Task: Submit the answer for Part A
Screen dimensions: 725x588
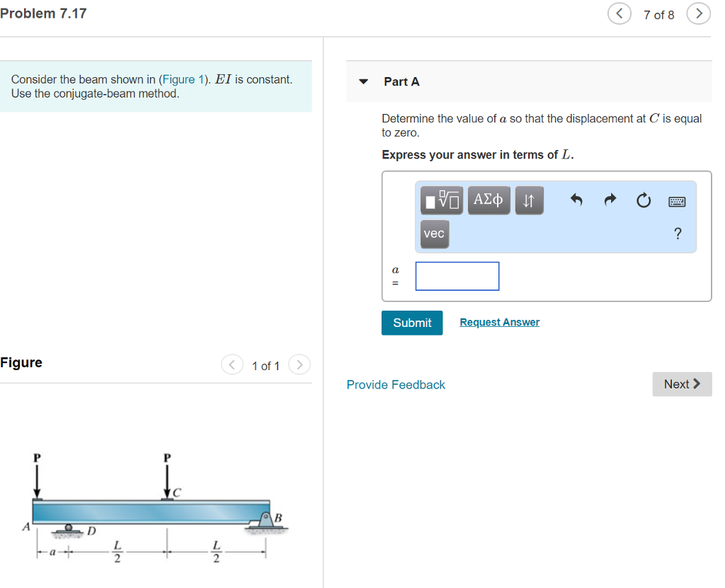Action: coord(412,323)
